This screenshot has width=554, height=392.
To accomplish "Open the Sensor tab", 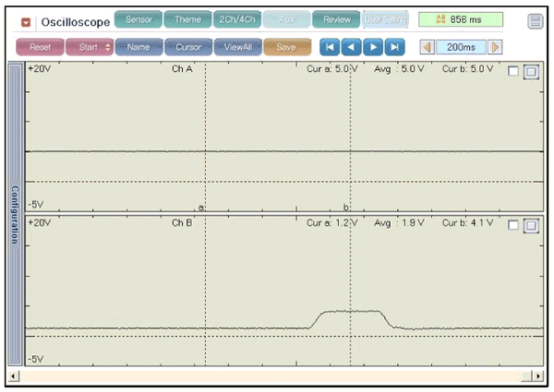I will (x=138, y=19).
